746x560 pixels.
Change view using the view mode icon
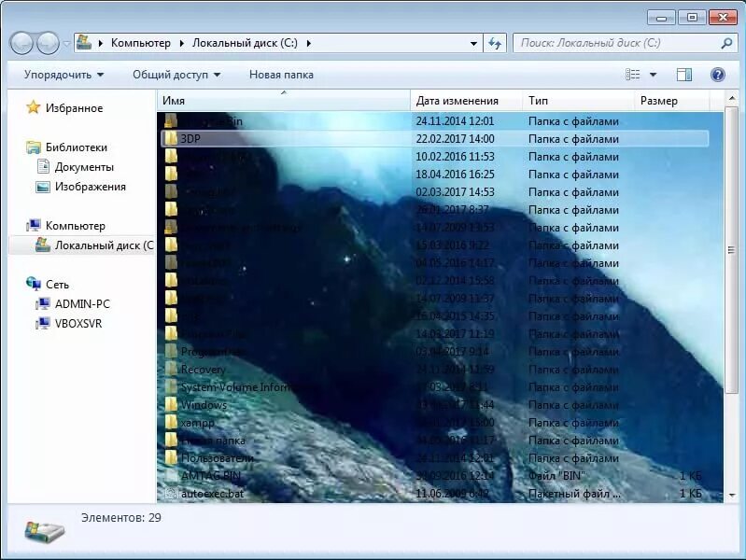click(x=632, y=75)
